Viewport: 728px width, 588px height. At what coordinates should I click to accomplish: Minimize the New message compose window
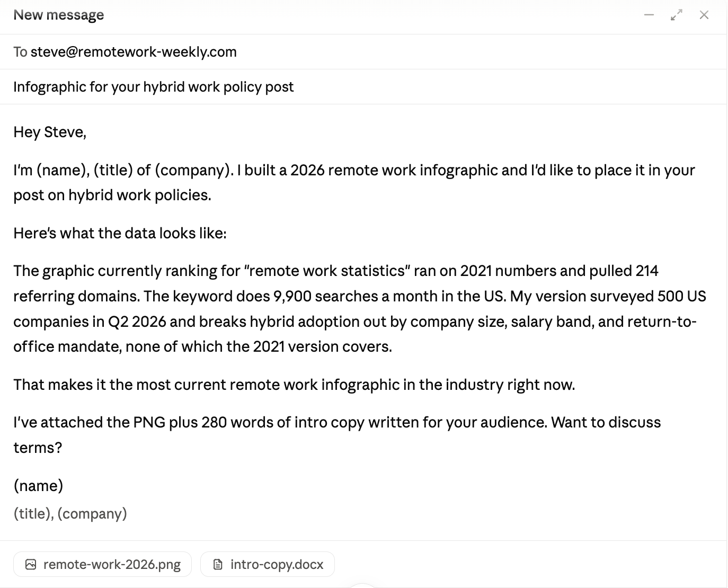pos(649,15)
